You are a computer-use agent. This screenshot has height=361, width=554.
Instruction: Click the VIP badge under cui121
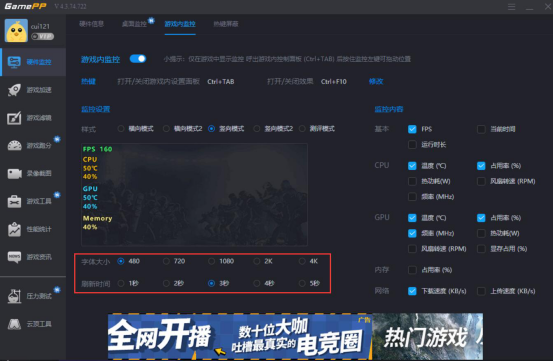pos(42,36)
